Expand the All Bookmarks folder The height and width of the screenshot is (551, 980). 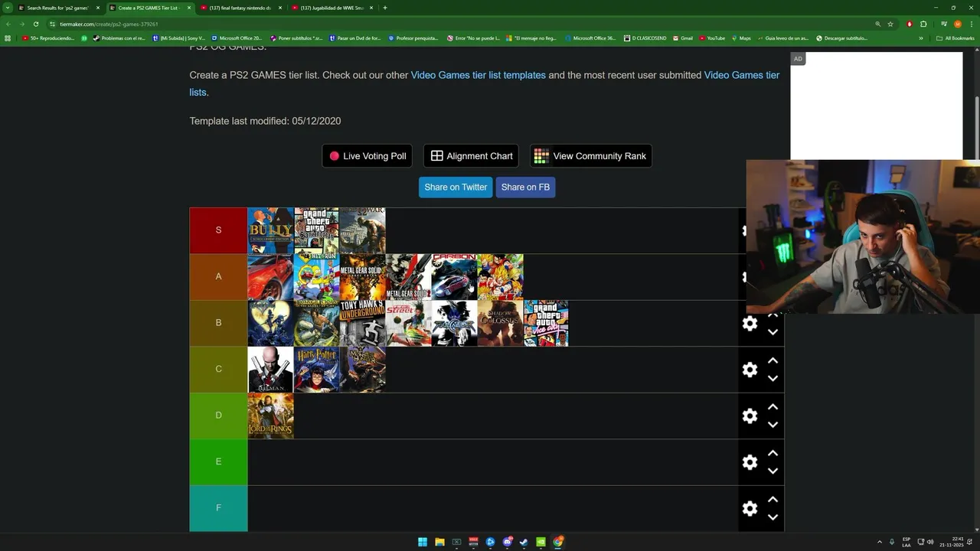[955, 38]
